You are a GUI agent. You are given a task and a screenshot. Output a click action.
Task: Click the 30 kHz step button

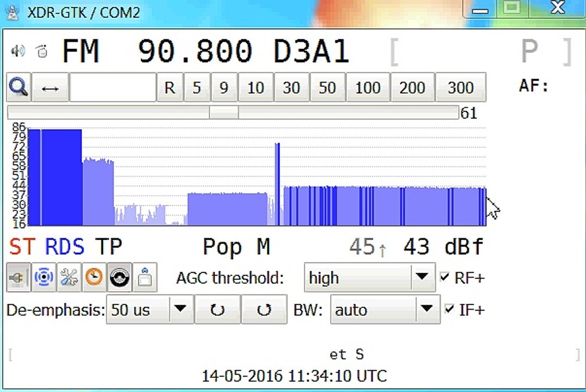291,88
